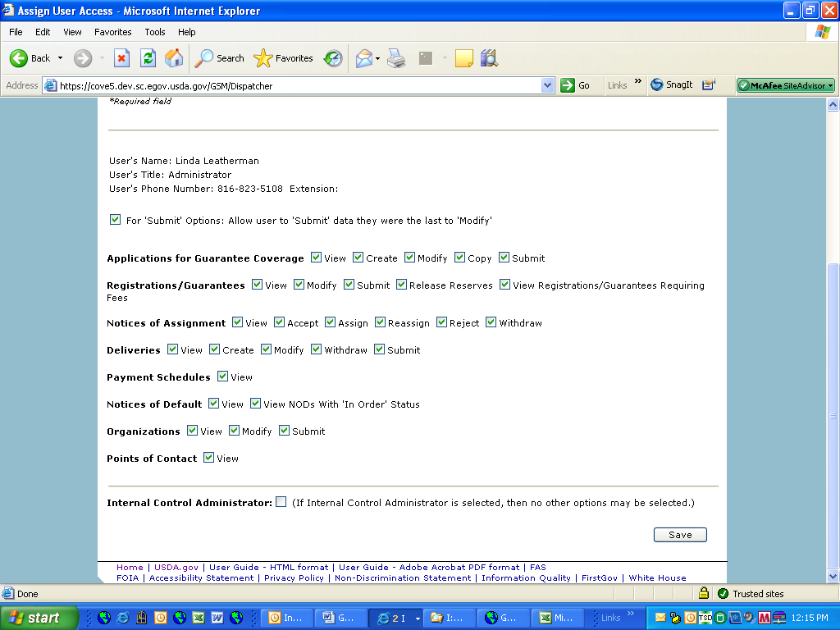Expand the address bar URL dropdown

click(548, 85)
